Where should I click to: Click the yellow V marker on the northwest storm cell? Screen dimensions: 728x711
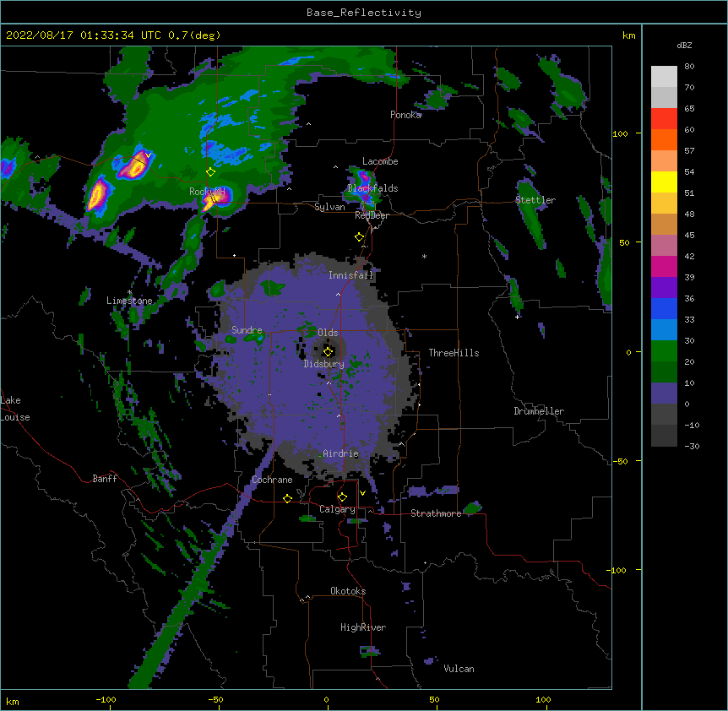[148, 155]
